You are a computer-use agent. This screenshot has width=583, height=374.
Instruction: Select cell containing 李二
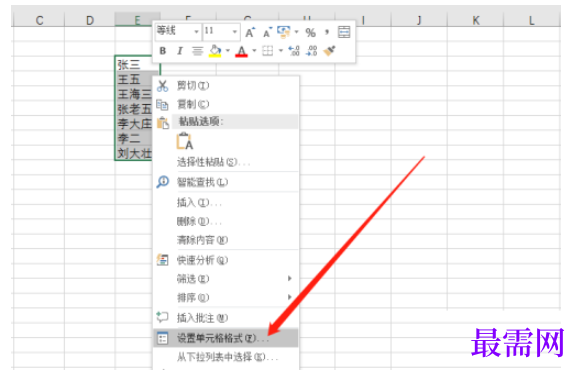[134, 138]
